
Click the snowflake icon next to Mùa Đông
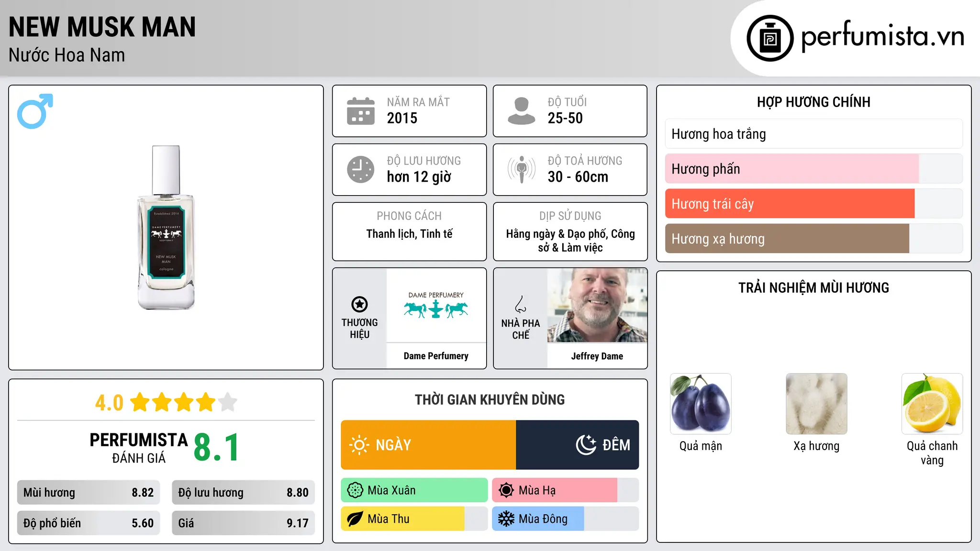[506, 519]
